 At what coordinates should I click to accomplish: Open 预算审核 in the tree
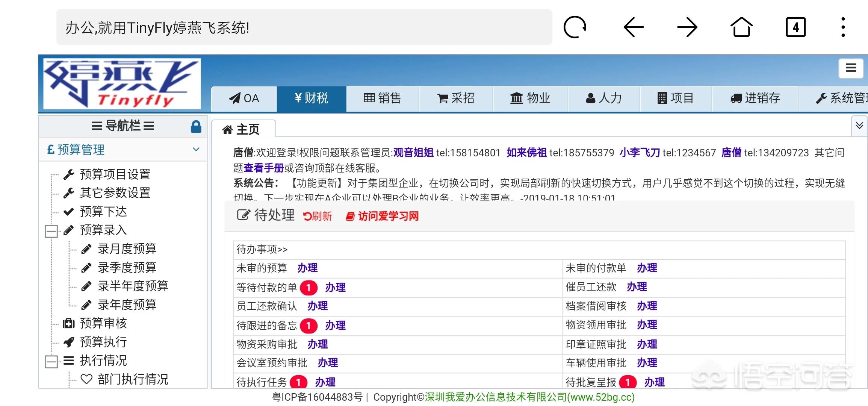click(103, 323)
